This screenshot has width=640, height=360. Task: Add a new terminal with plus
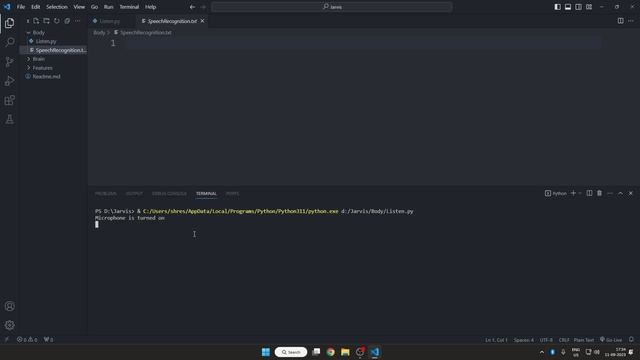point(573,193)
